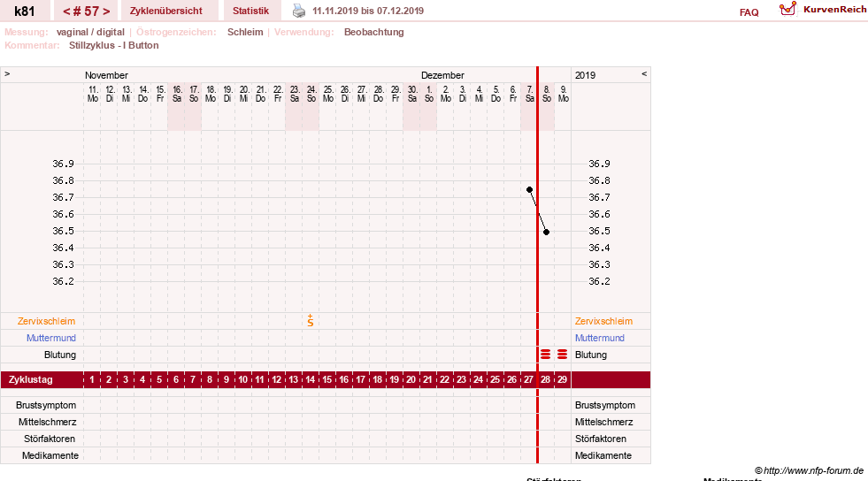This screenshot has width=868, height=481.
Task: Click the temperature point at 36.75 on day 27
Action: pos(530,189)
